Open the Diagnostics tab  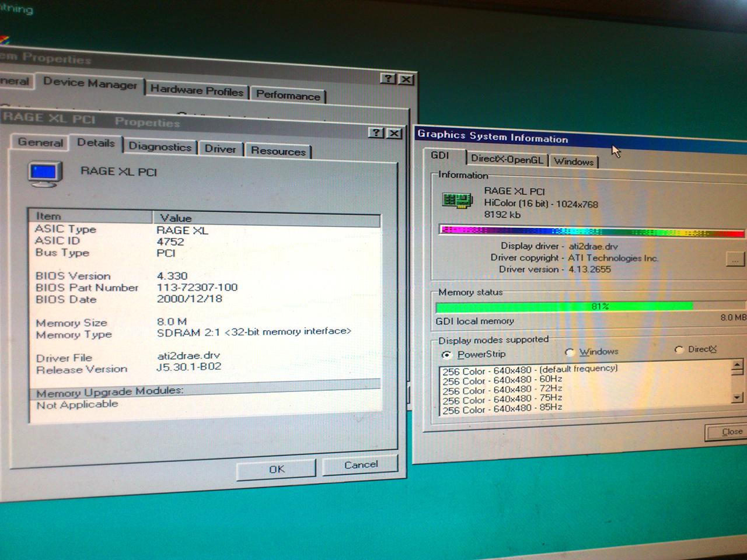[160, 147]
